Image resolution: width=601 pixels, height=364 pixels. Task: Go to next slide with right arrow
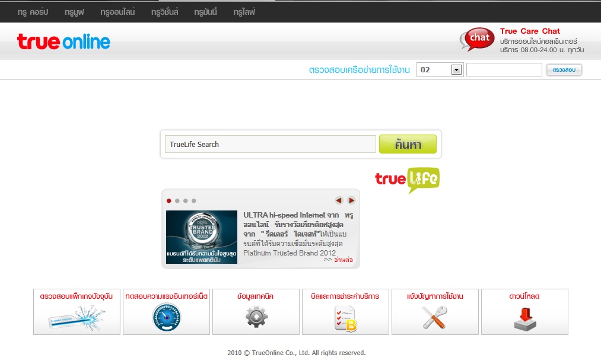(x=351, y=200)
